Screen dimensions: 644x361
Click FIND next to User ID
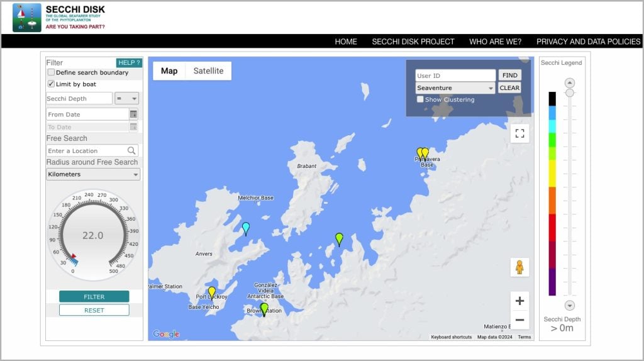coord(509,75)
